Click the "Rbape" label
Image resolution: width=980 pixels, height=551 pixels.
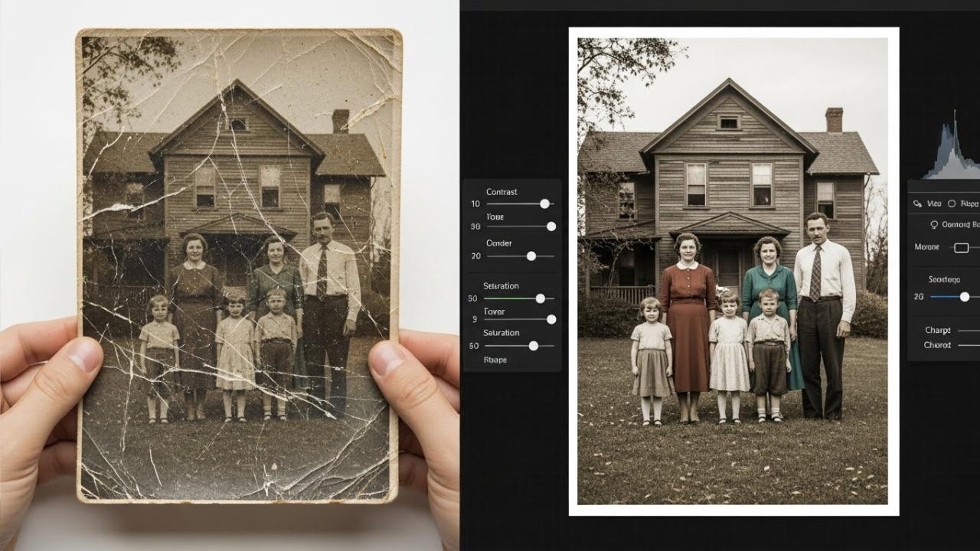(x=495, y=360)
